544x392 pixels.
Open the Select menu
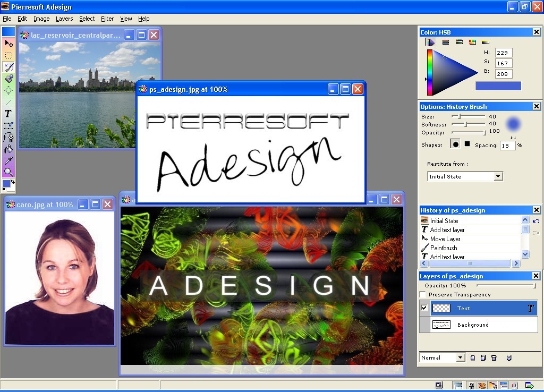pos(87,19)
